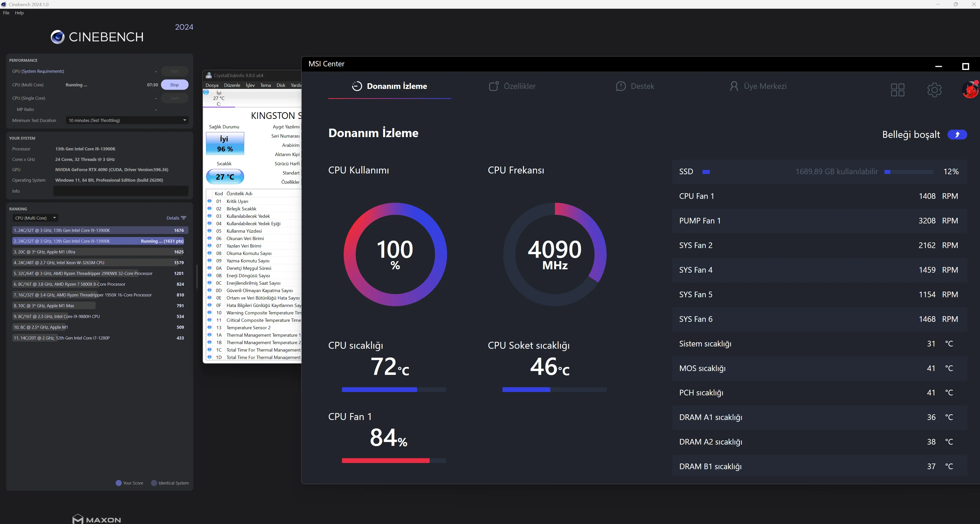The height and width of the screenshot is (524, 980).
Task: Click the CPU Soket sıcaklığı progress bar
Action: point(554,390)
